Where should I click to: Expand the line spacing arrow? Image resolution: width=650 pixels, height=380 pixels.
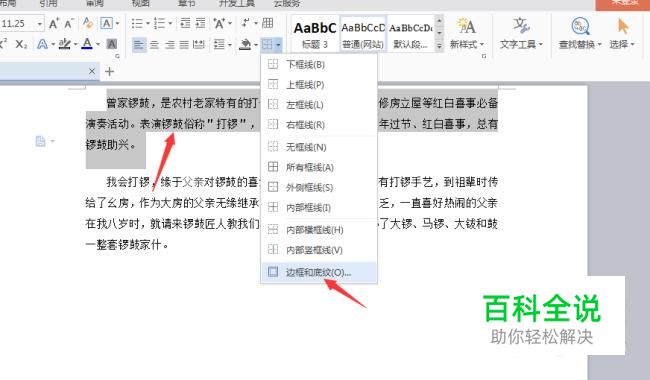(230, 44)
